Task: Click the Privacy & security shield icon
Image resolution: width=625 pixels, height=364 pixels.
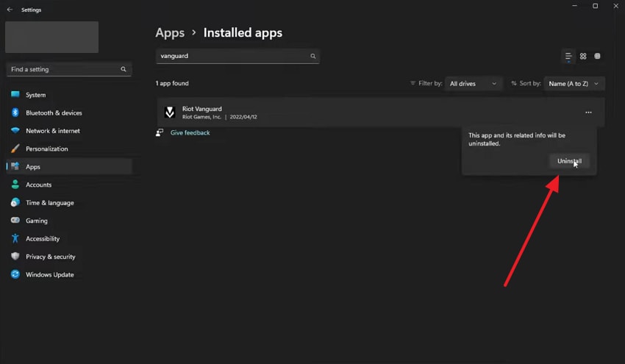Action: pyautogui.click(x=15, y=257)
